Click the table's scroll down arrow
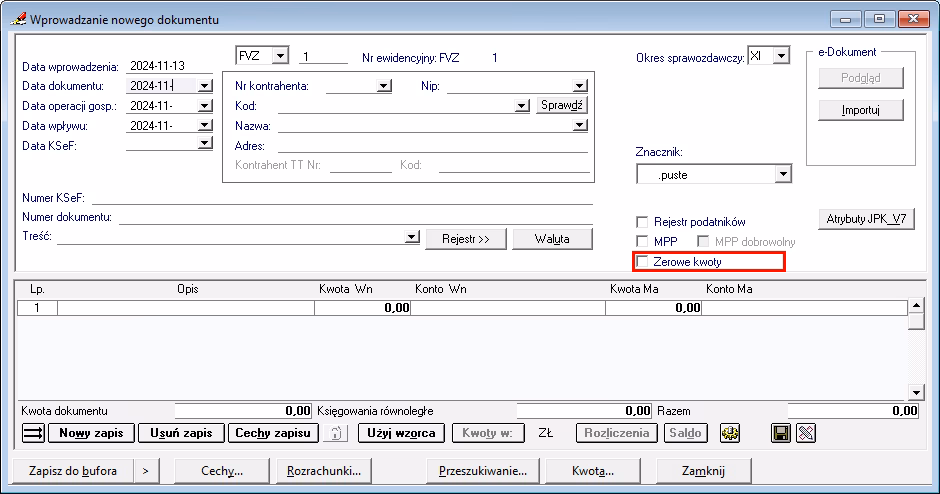 pyautogui.click(x=915, y=392)
